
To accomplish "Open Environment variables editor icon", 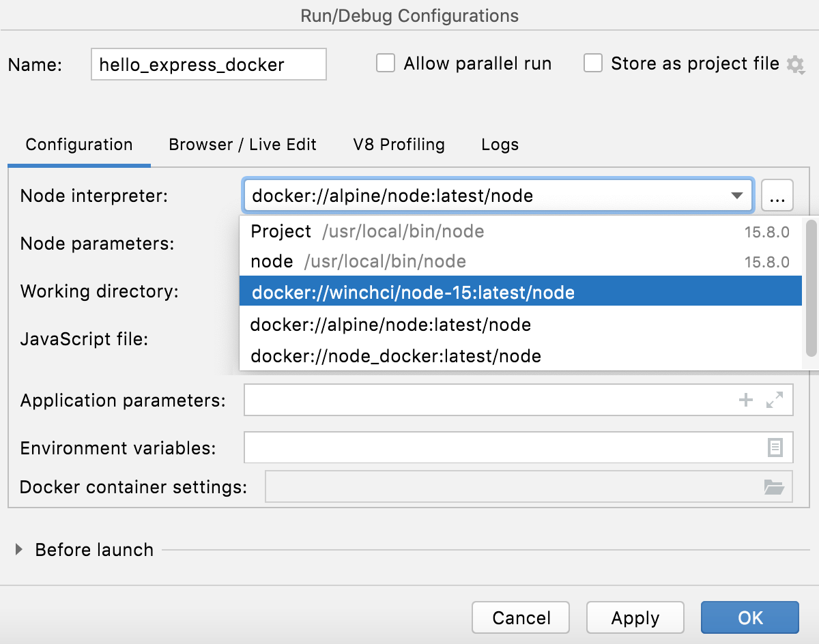I will pyautogui.click(x=775, y=448).
